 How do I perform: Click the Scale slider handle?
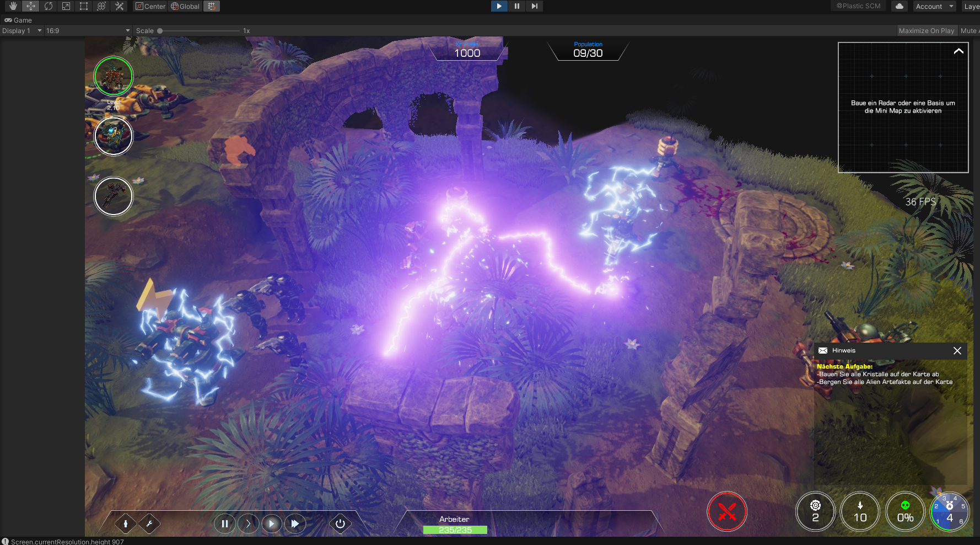[160, 31]
